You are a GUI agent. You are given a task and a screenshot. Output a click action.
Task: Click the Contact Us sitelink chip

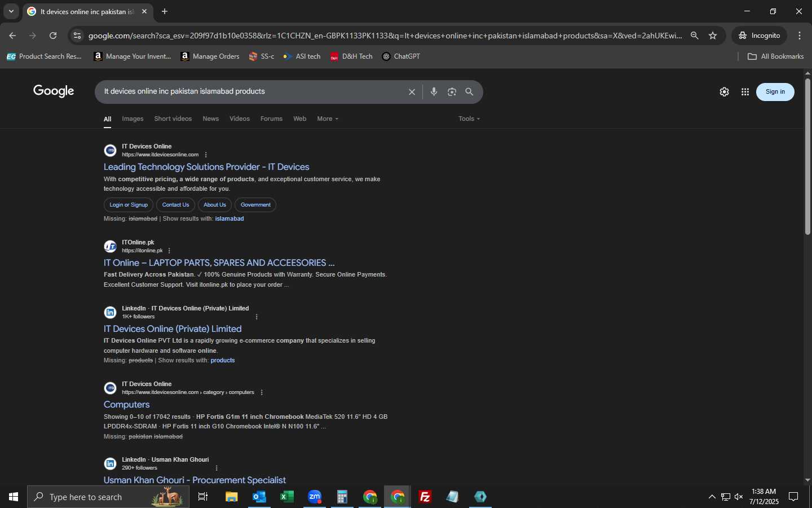(175, 205)
